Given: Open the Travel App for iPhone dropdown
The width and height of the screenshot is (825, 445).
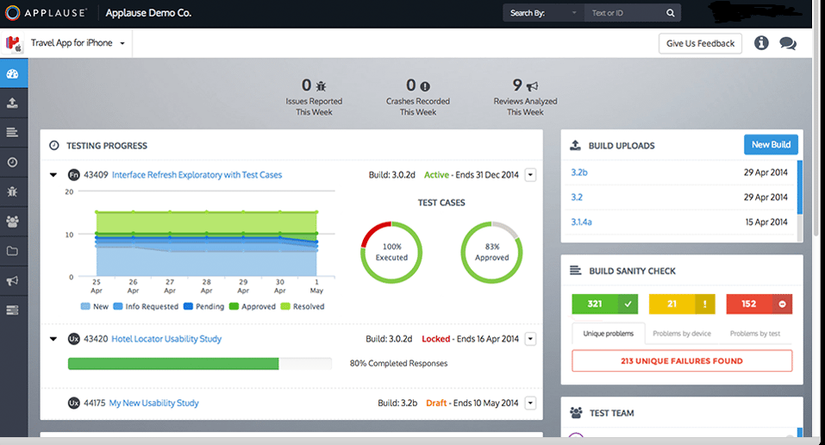Looking at the screenshot, I should [77, 43].
